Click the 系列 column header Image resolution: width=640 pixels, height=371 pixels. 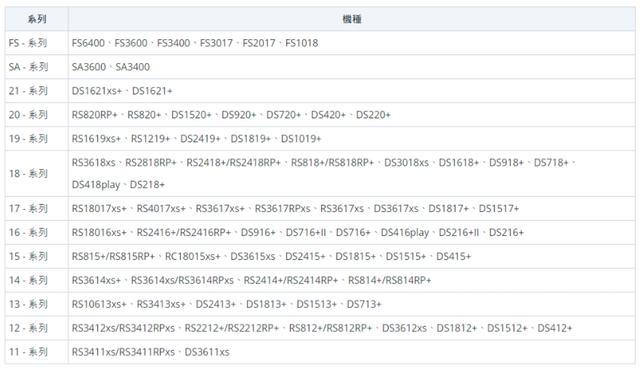pos(37,19)
